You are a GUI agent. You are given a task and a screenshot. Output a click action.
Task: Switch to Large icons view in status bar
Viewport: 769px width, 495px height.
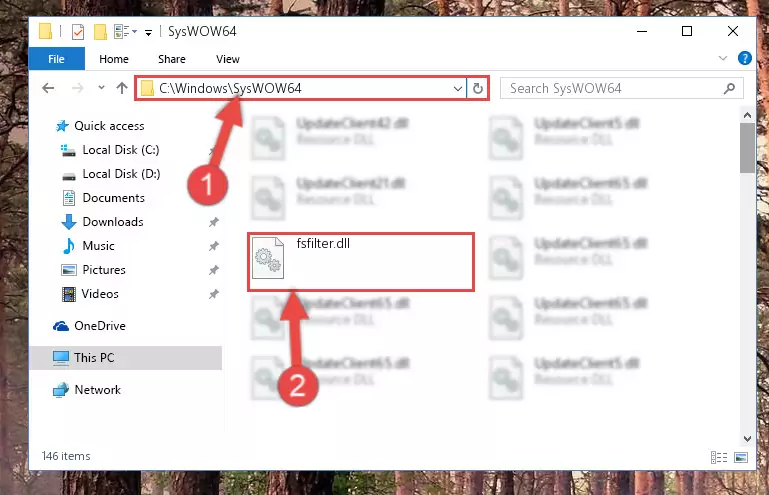pyautogui.click(x=741, y=458)
